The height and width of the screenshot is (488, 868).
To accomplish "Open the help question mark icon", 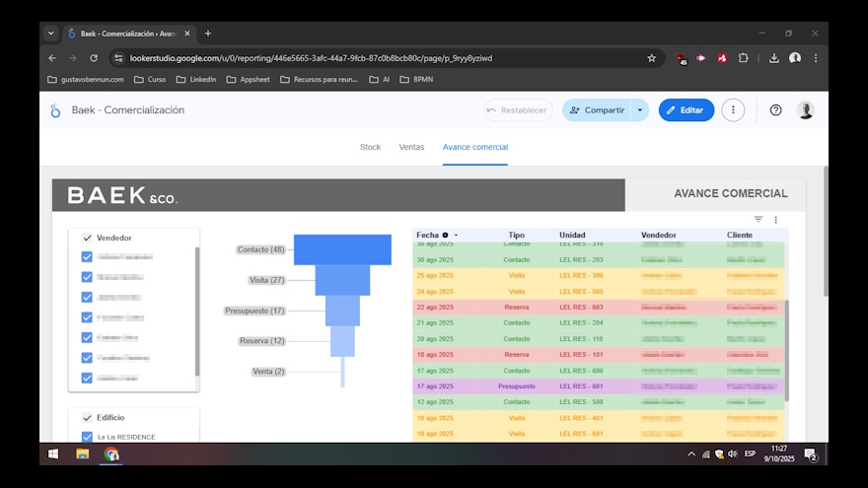I will [x=775, y=110].
